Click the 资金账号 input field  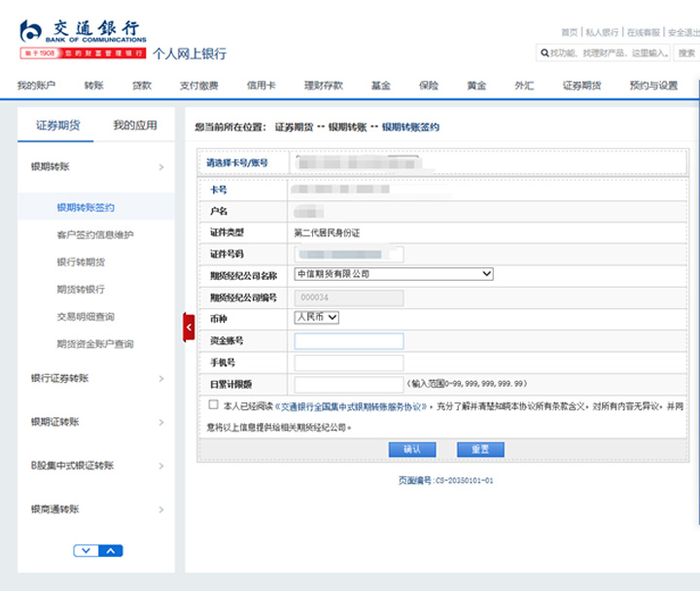point(348,341)
